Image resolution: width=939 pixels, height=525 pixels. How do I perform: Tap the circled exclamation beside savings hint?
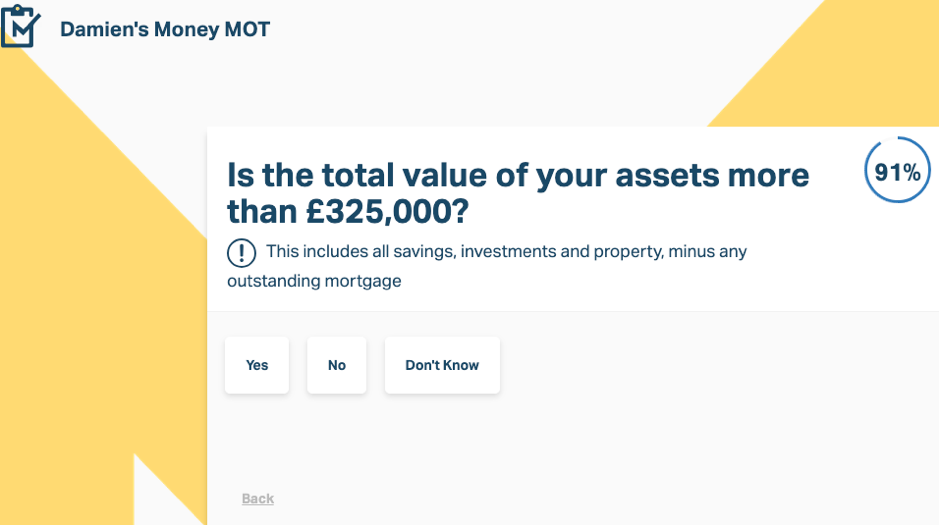point(241,253)
